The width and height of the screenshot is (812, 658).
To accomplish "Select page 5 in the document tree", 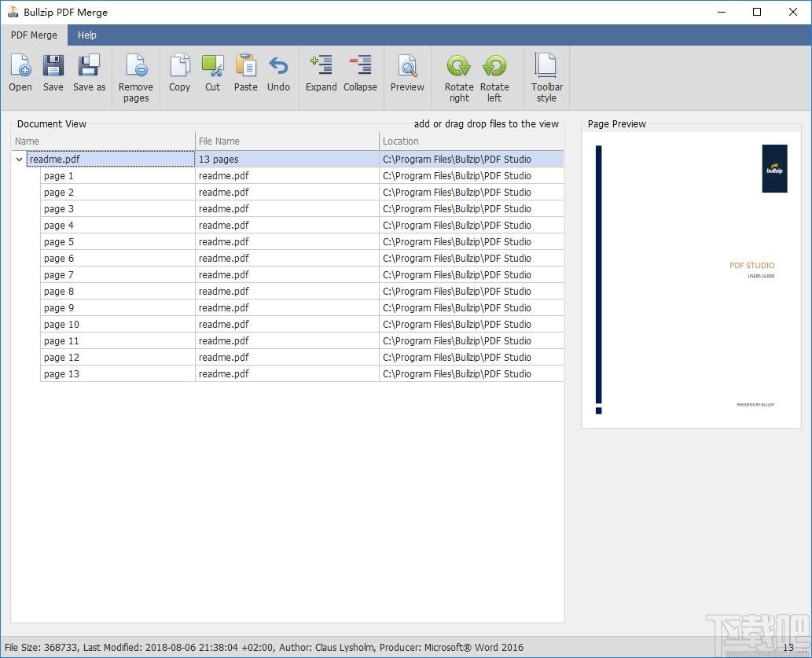I will [x=58, y=242].
